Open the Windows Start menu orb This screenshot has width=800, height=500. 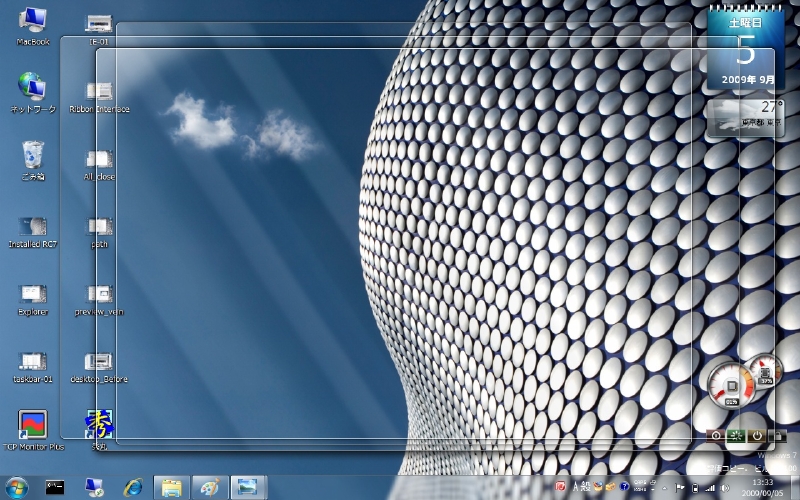[16, 488]
